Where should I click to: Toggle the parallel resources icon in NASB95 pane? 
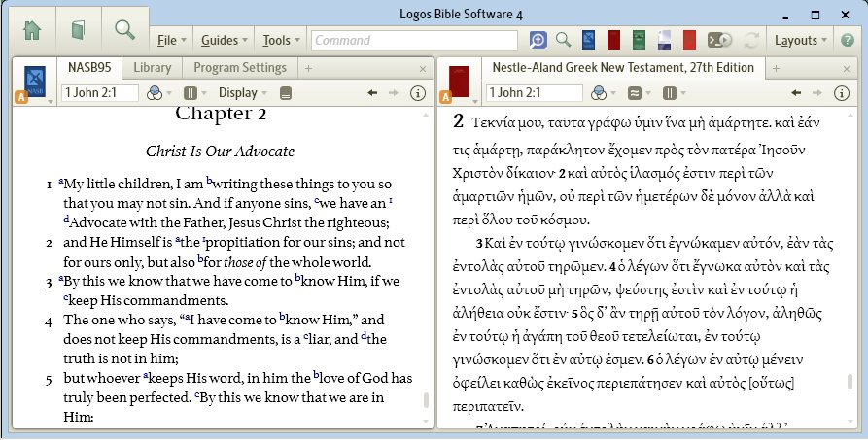pyautogui.click(x=190, y=93)
